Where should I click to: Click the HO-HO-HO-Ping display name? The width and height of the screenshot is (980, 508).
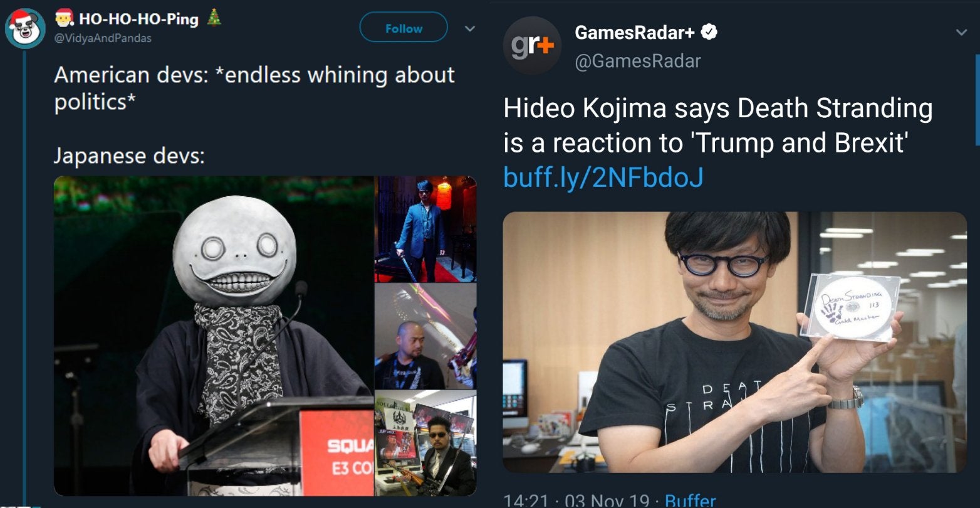[138, 19]
